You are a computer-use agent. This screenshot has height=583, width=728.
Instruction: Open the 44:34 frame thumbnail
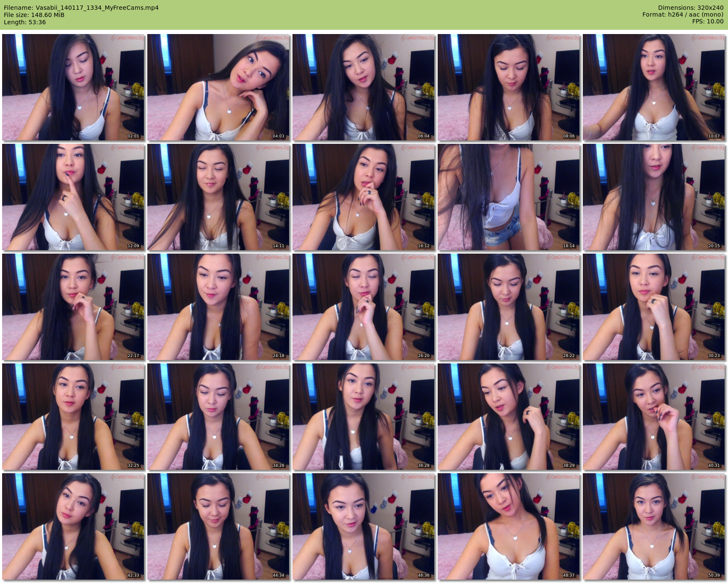point(218,526)
